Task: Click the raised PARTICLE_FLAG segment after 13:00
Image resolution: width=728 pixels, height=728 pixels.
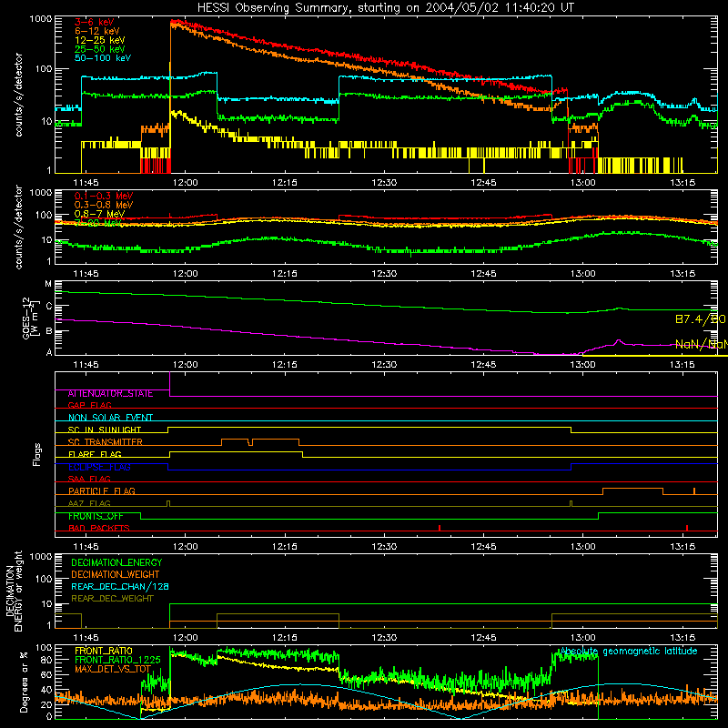Action: click(x=632, y=489)
